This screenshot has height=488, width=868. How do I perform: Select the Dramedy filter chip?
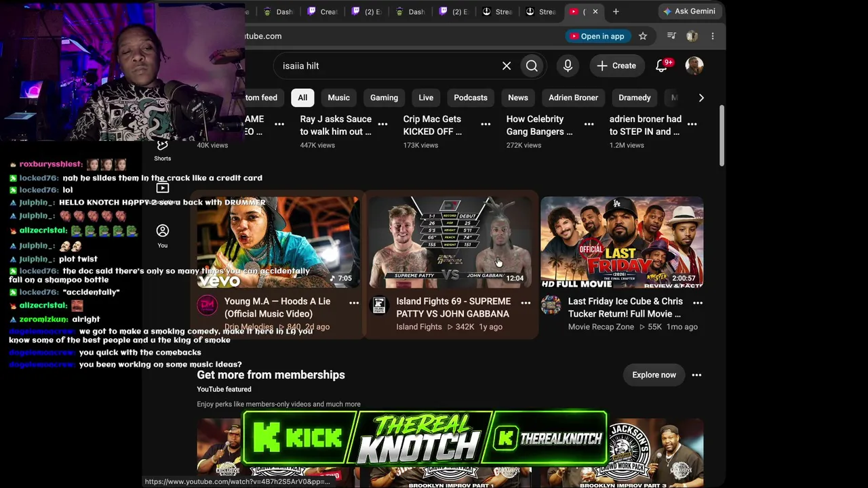(x=635, y=98)
